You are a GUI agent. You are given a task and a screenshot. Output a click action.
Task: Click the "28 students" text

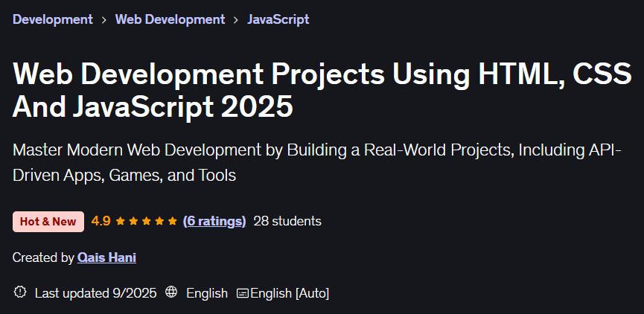[x=287, y=222]
